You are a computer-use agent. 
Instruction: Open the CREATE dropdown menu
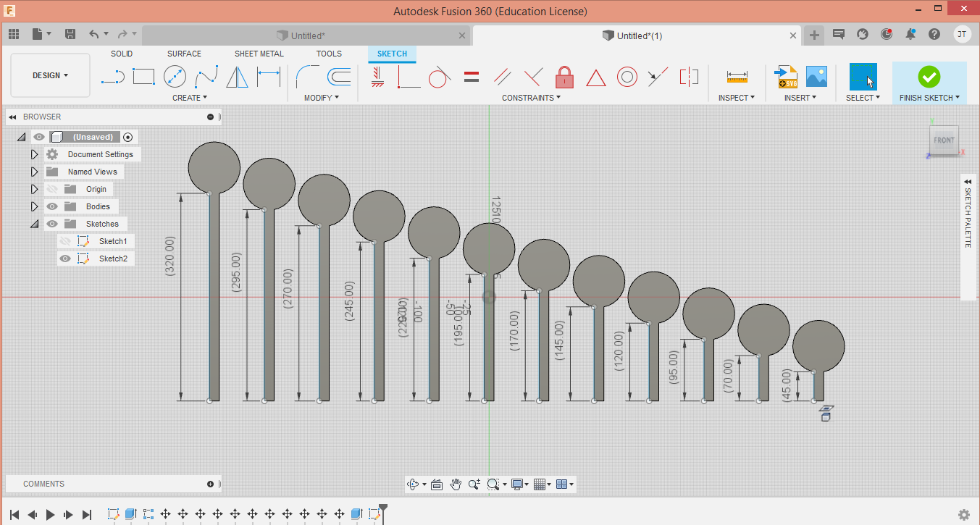tap(190, 98)
